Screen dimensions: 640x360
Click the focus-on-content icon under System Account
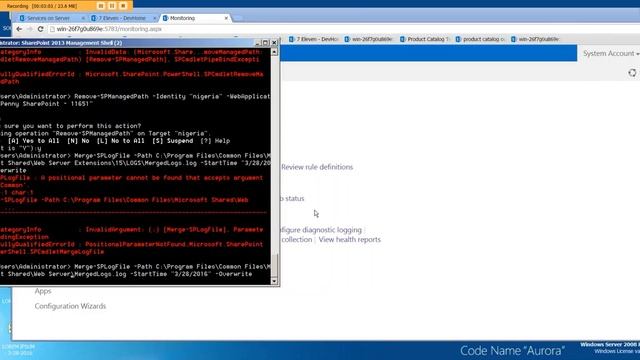pos(632,73)
